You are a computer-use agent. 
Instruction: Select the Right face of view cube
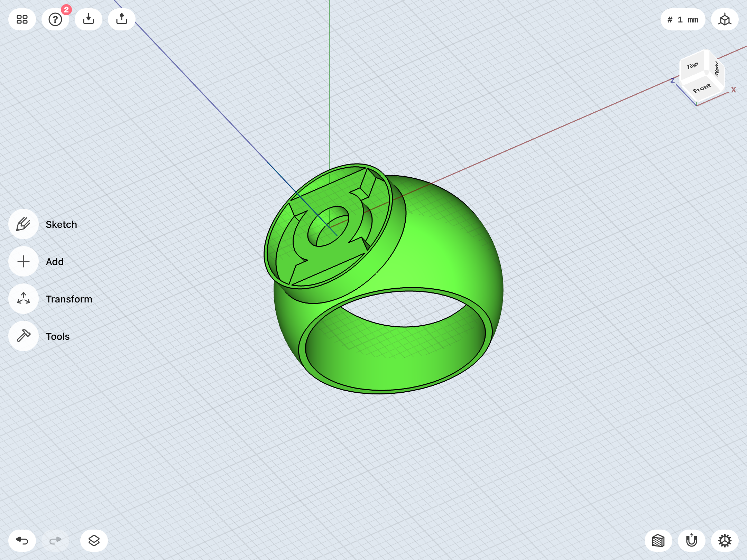click(717, 69)
